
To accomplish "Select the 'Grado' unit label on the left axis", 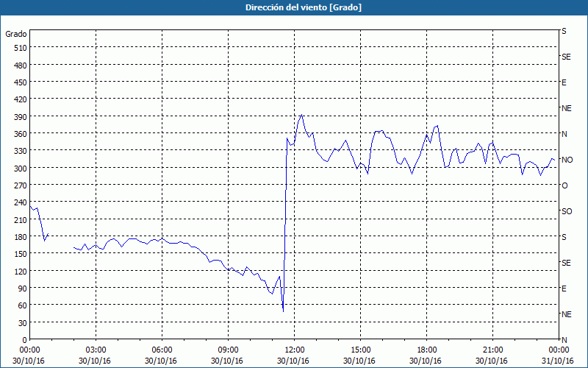I will coord(16,34).
